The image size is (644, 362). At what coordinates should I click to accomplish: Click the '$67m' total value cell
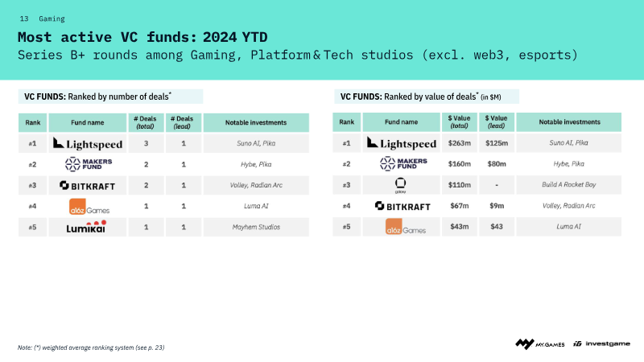point(459,206)
